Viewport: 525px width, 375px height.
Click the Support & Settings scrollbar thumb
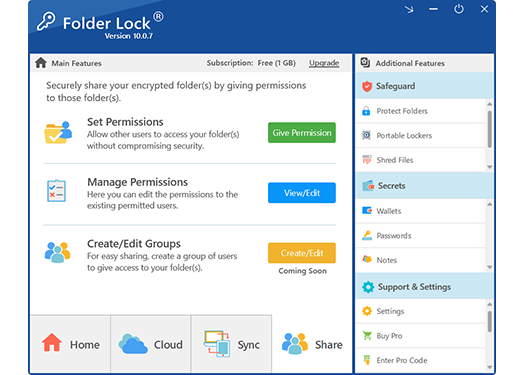490,321
